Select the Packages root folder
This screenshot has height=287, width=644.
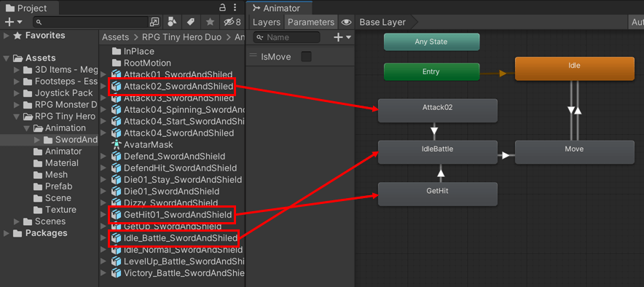tap(40, 233)
